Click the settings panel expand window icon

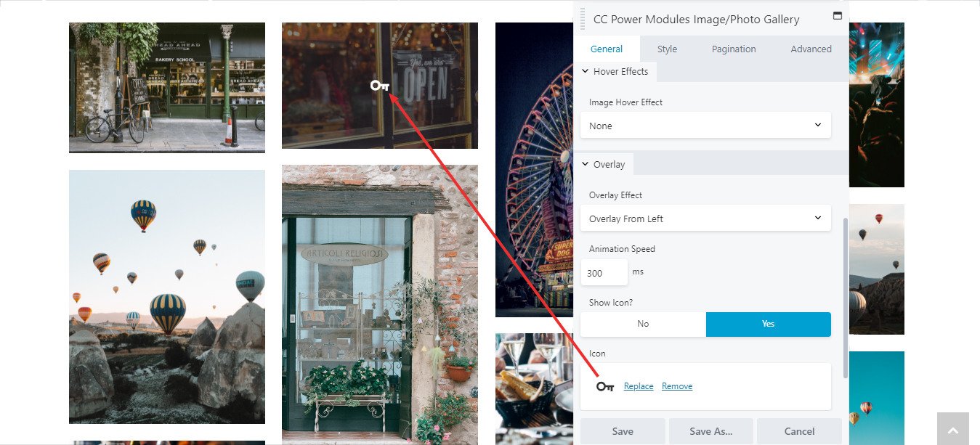pos(837,15)
